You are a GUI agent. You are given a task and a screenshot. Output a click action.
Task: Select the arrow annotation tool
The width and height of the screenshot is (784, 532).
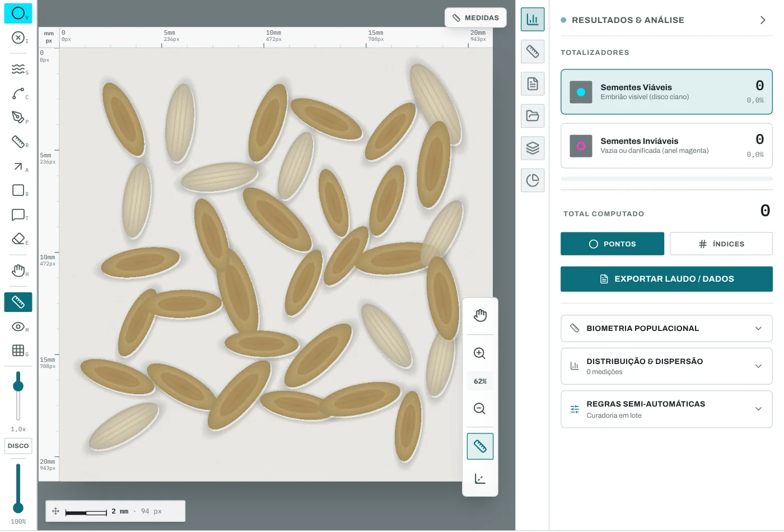[x=18, y=166]
